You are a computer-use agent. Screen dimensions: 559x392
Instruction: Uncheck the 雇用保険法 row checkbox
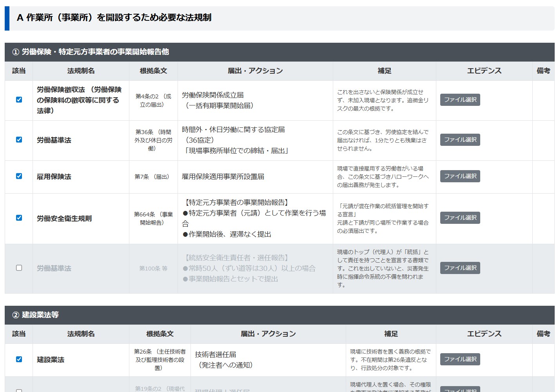click(19, 176)
